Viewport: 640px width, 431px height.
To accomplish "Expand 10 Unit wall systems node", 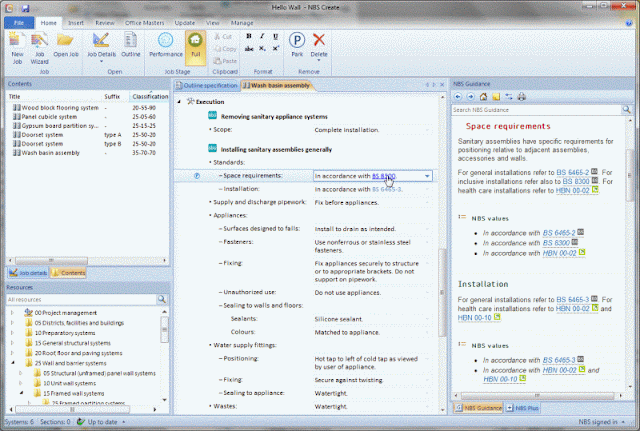I will [x=21, y=383].
